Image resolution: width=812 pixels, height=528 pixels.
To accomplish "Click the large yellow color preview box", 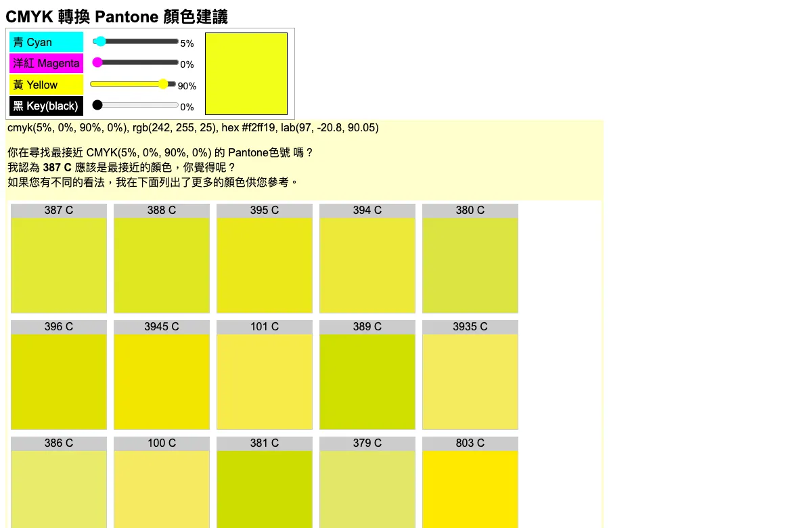I will pyautogui.click(x=246, y=74).
